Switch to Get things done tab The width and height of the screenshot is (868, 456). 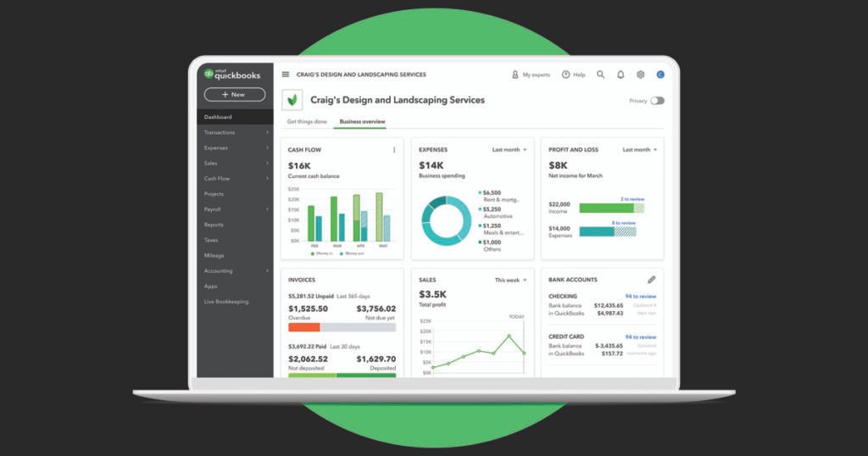[306, 122]
